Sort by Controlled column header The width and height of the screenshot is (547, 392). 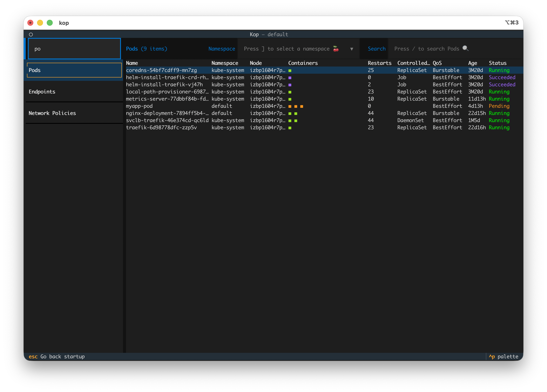pos(413,63)
